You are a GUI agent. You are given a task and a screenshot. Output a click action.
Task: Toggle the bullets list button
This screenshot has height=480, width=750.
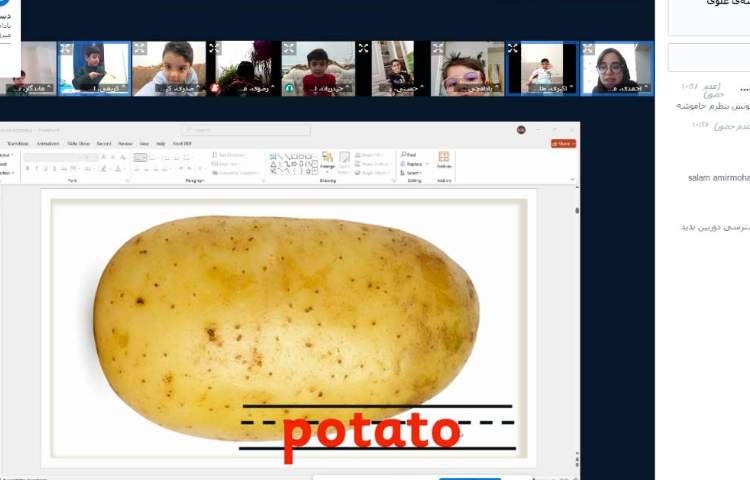pyautogui.click(x=140, y=157)
